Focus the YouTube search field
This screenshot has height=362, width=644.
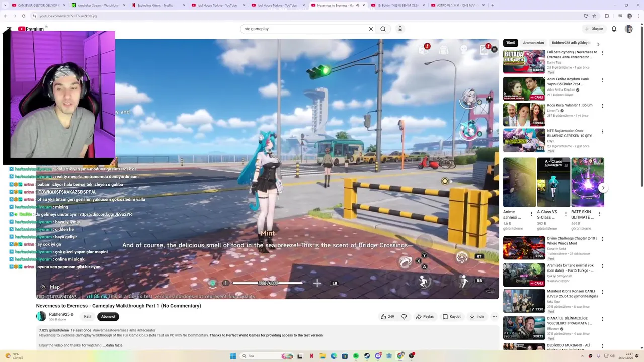[x=304, y=29]
